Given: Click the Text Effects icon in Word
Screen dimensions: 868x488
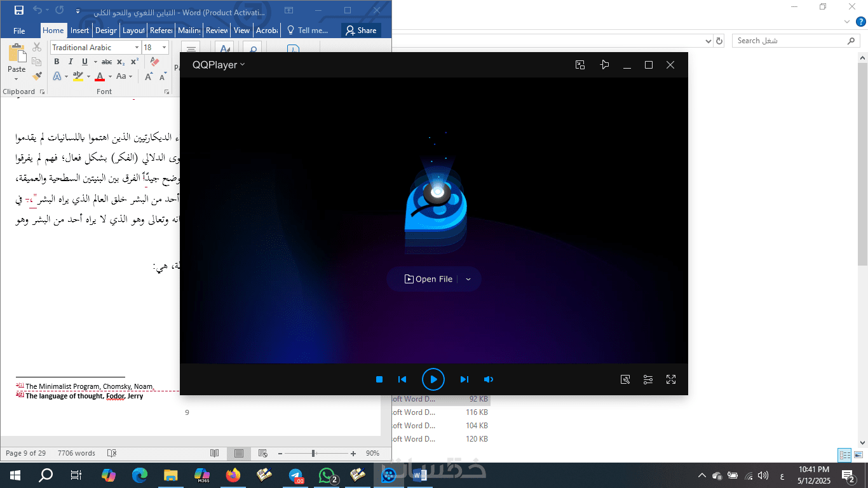Looking at the screenshot, I should point(57,76).
